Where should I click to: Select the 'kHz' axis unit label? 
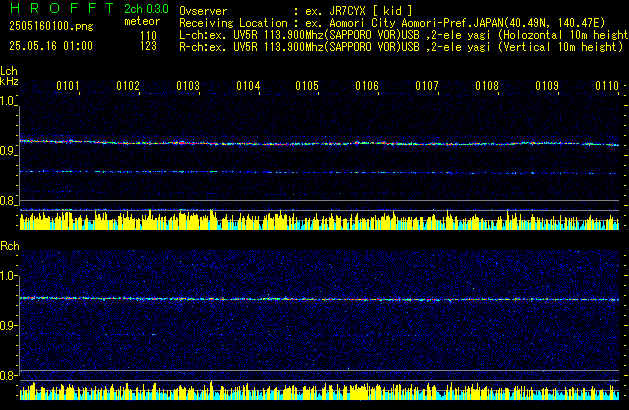pos(9,81)
